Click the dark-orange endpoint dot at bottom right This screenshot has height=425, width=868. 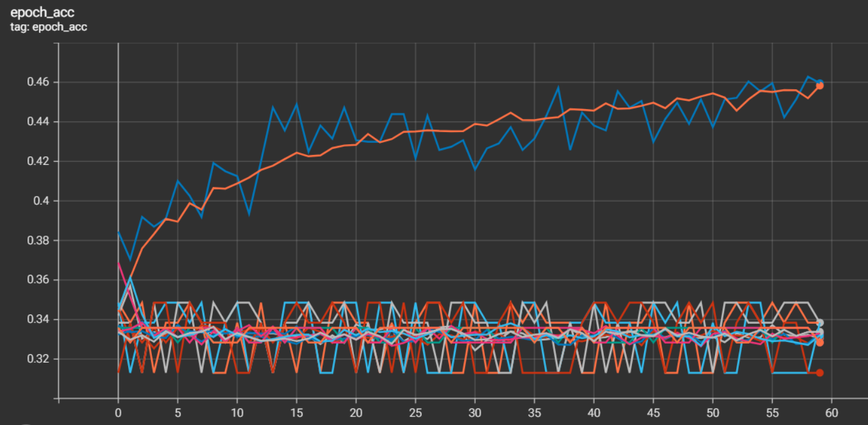[x=820, y=372]
